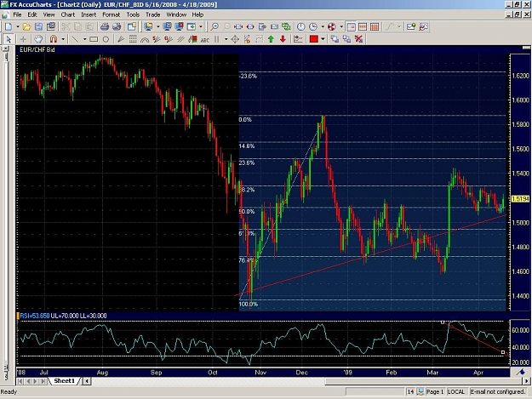
Task: Click the Page 1 status bar entry
Action: point(435,391)
